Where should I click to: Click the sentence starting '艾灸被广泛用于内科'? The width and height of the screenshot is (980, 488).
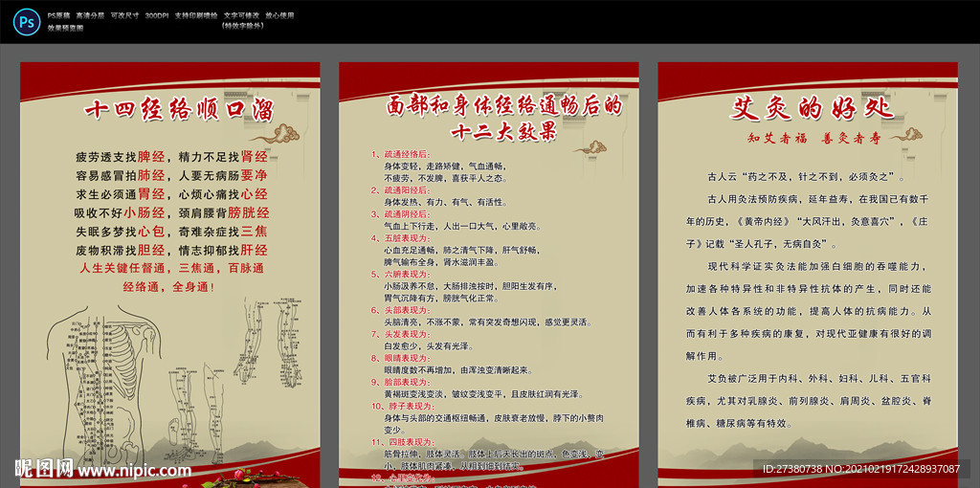pos(809,401)
